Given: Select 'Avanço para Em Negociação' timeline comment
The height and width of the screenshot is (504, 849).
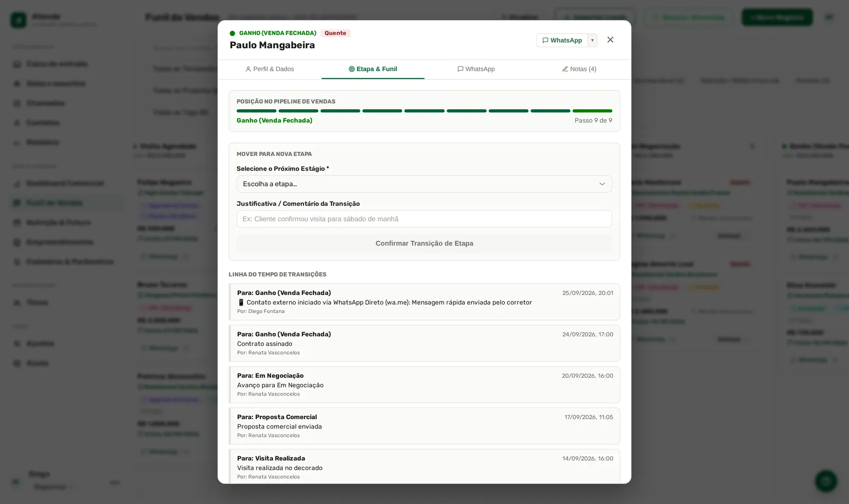Looking at the screenshot, I should (x=280, y=385).
